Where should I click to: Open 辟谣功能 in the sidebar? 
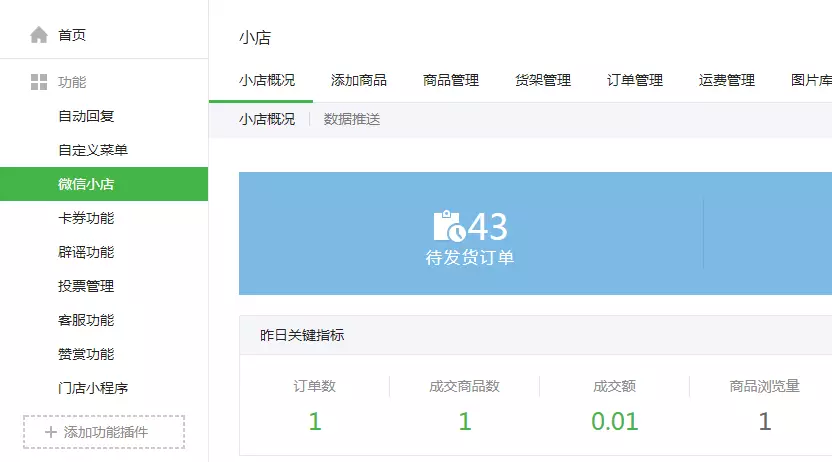coord(86,252)
